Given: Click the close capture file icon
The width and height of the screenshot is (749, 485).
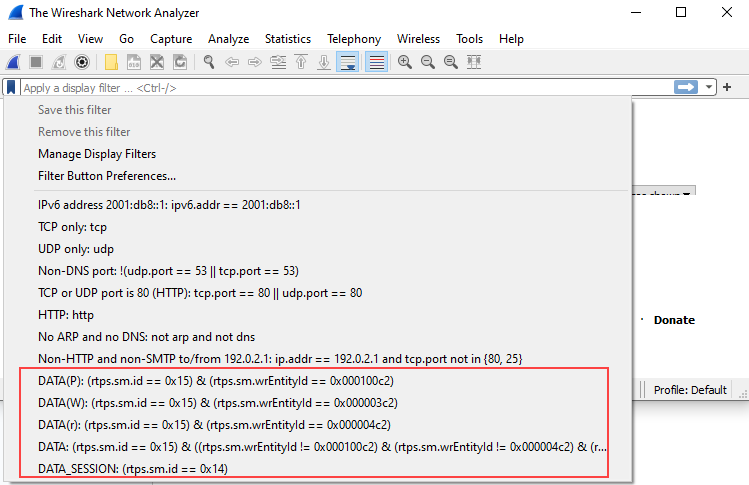Looking at the screenshot, I should (x=157, y=62).
